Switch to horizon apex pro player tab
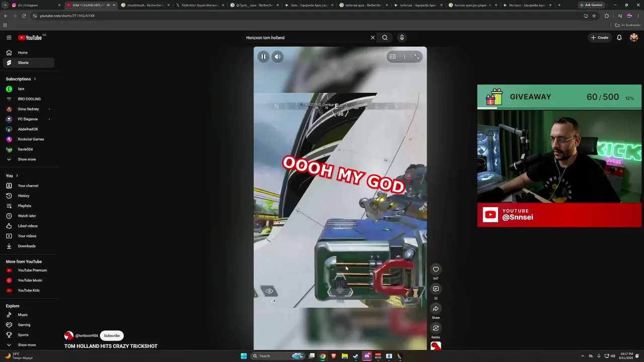The image size is (644, 362). click(x=472, y=5)
